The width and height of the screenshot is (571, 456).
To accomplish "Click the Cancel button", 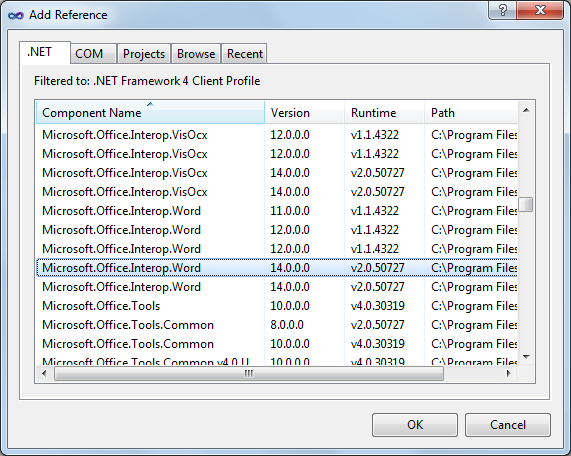I will [x=508, y=425].
